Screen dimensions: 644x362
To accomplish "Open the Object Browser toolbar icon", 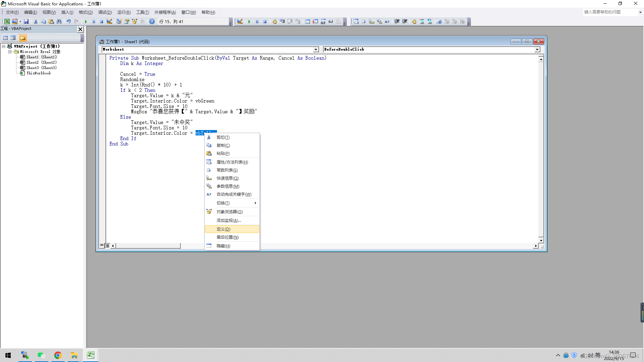I will [135, 21].
